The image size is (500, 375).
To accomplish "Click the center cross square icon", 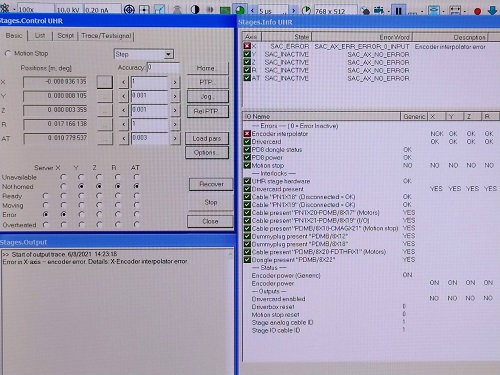I will coord(144,10).
